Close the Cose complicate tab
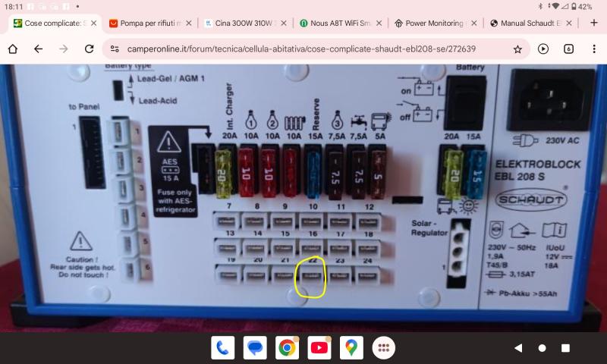607x364 pixels. pos(93,24)
